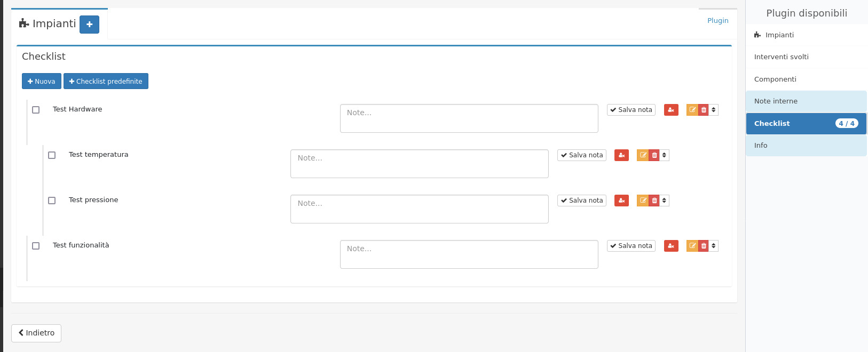The image size is (868, 352).
Task: Click trash icon for Test funzionalità
Action: click(x=704, y=246)
